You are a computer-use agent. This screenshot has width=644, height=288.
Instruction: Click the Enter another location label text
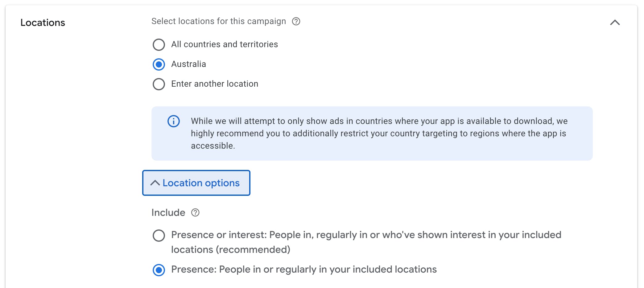click(215, 84)
